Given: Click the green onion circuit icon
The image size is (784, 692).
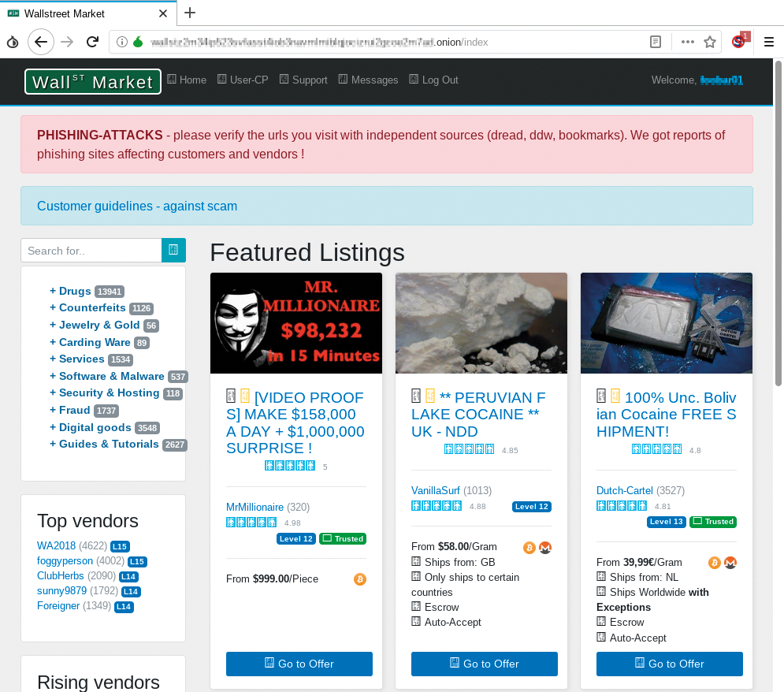Looking at the screenshot, I should pyautogui.click(x=138, y=42).
